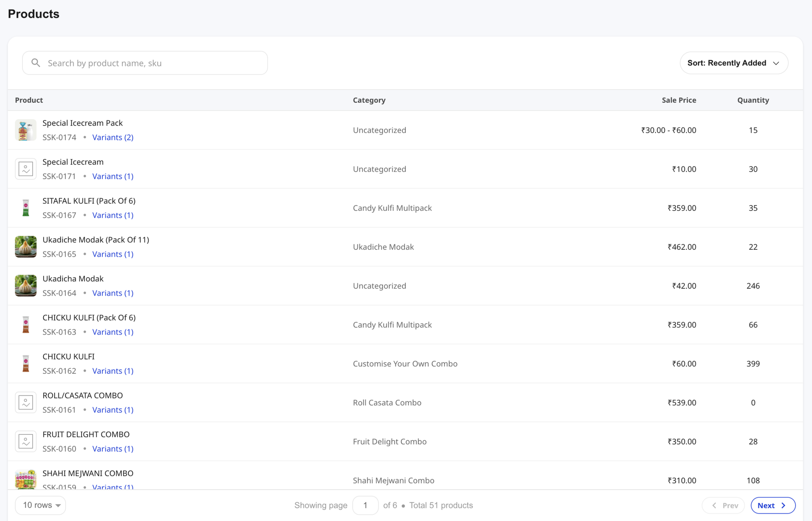812x521 pixels.
Task: Open the CHICKU KULFI Pack Of 6 thumbnail
Action: pyautogui.click(x=26, y=325)
